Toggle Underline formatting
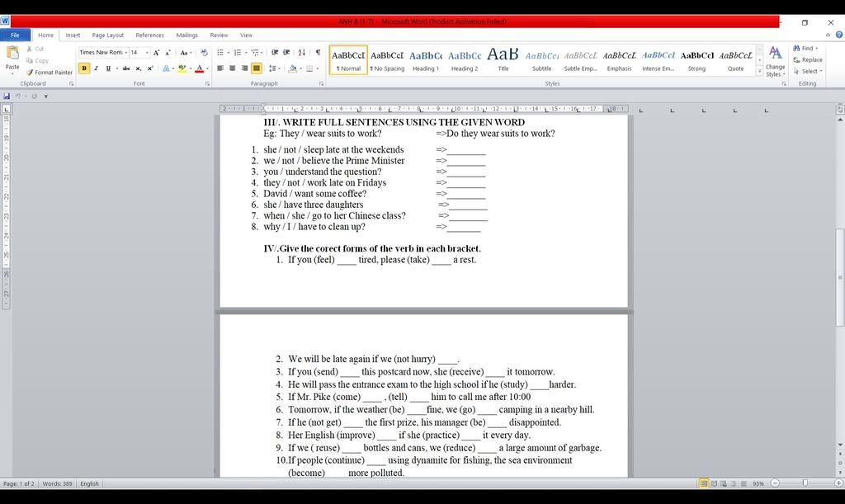The width and height of the screenshot is (845, 504). tap(108, 68)
